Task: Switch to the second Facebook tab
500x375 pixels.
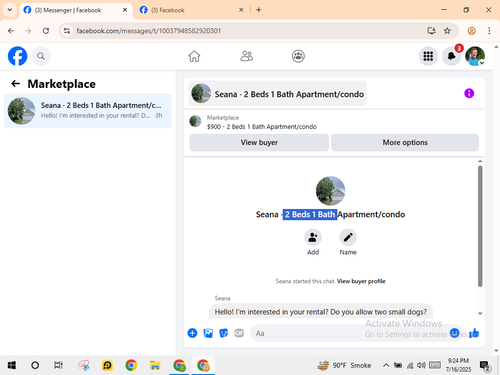Action: click(x=192, y=10)
